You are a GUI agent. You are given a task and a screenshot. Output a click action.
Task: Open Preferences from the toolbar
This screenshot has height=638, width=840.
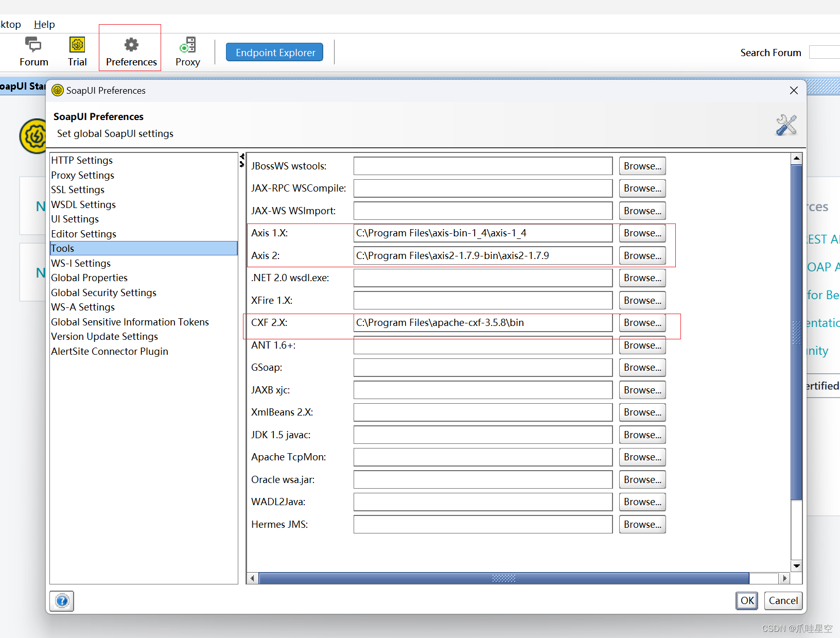pos(131,51)
